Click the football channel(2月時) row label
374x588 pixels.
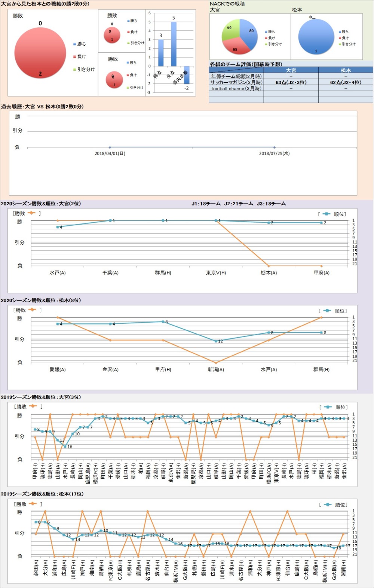coord(236,89)
